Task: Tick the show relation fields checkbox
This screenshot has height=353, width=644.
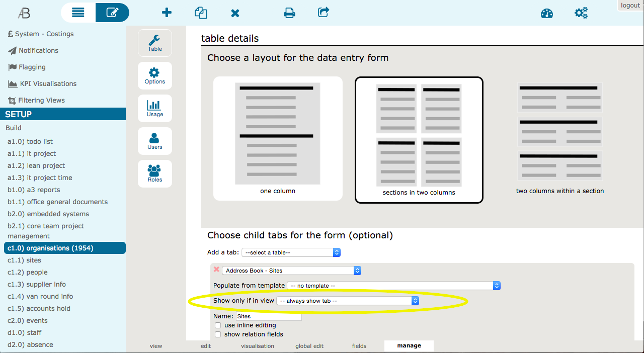Action: point(218,334)
